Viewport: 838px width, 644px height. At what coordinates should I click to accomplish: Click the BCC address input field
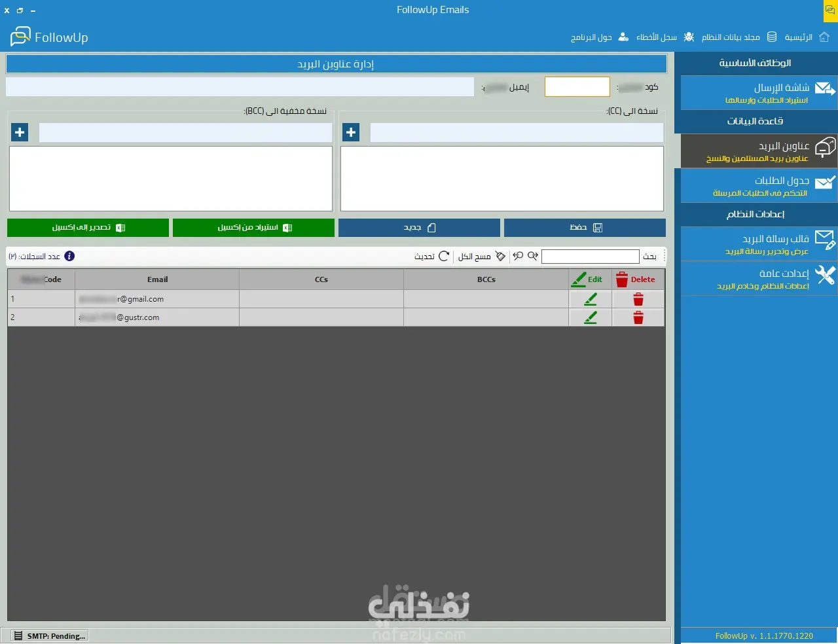click(185, 133)
